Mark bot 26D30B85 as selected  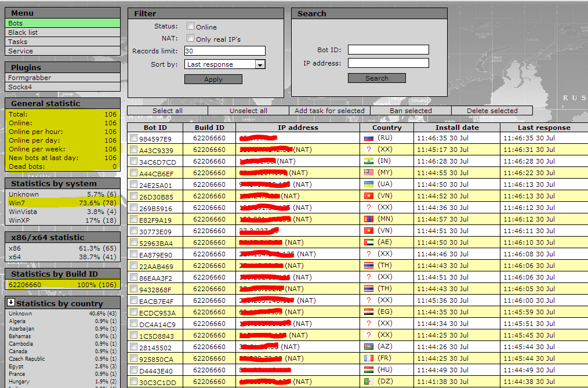coord(133,196)
